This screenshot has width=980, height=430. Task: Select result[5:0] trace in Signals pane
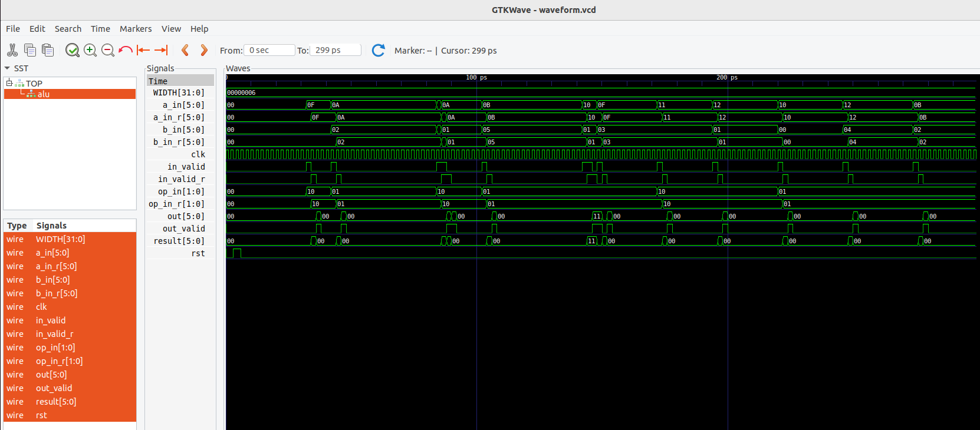click(x=180, y=241)
